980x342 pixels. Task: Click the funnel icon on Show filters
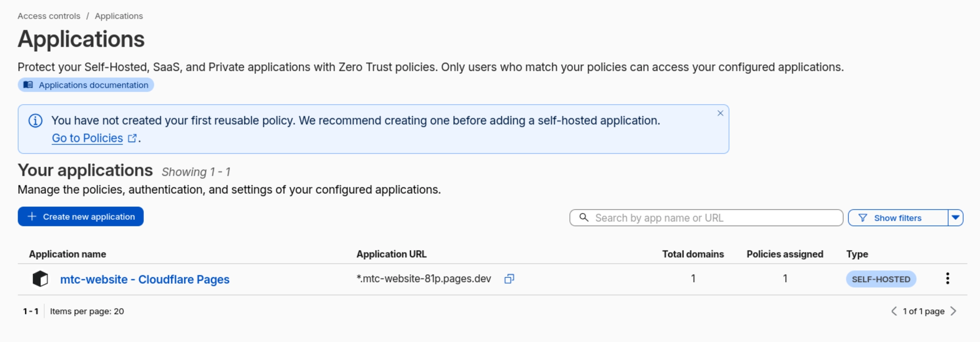(863, 218)
